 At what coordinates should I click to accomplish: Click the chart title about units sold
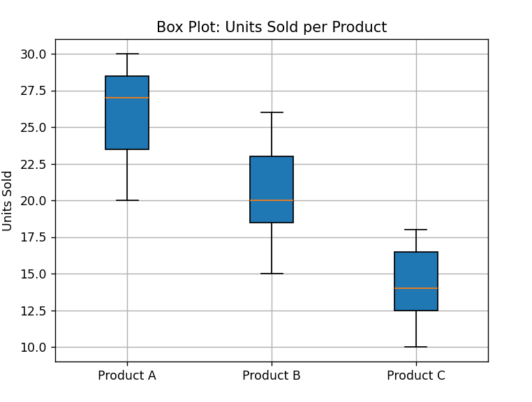(271, 27)
